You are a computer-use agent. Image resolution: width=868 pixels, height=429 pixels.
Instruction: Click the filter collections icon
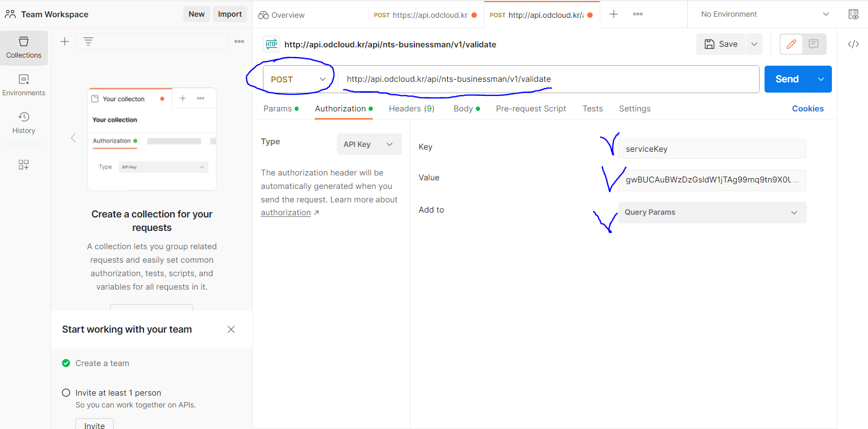point(88,41)
